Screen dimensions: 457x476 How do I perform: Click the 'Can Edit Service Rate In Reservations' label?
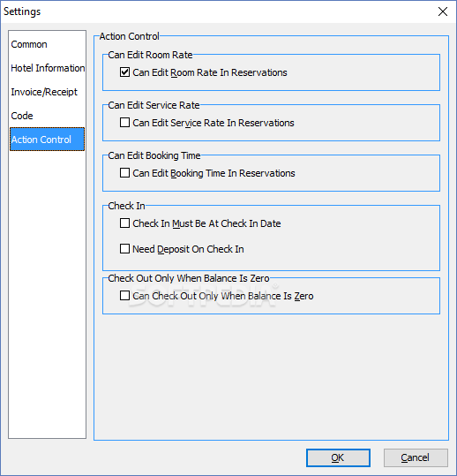coord(214,123)
